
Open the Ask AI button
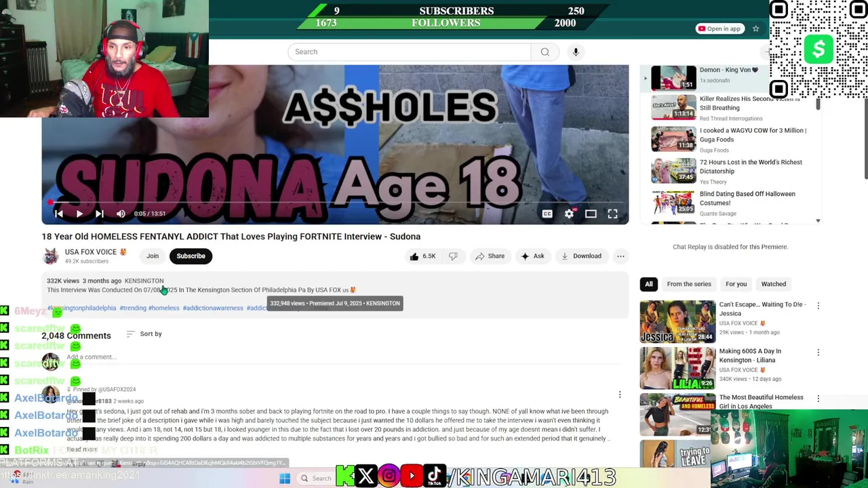[x=532, y=256]
